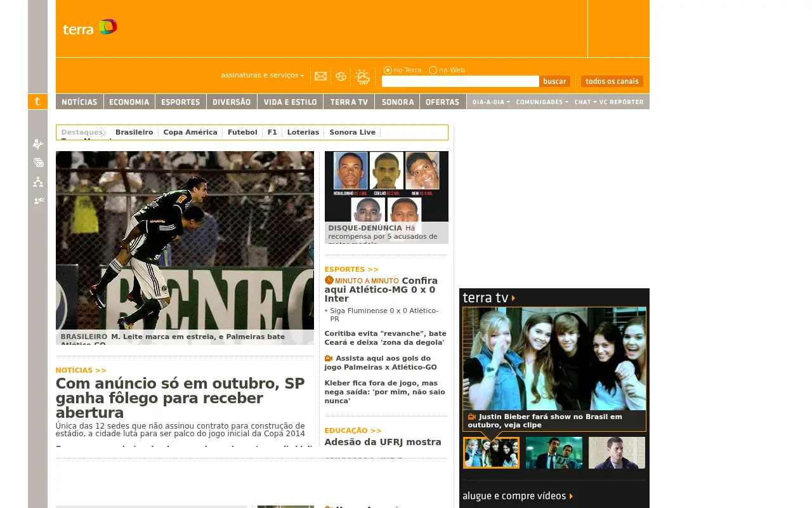Click the Terra logo in the header
Image resolution: width=812 pixels, height=508 pixels.
click(x=89, y=27)
